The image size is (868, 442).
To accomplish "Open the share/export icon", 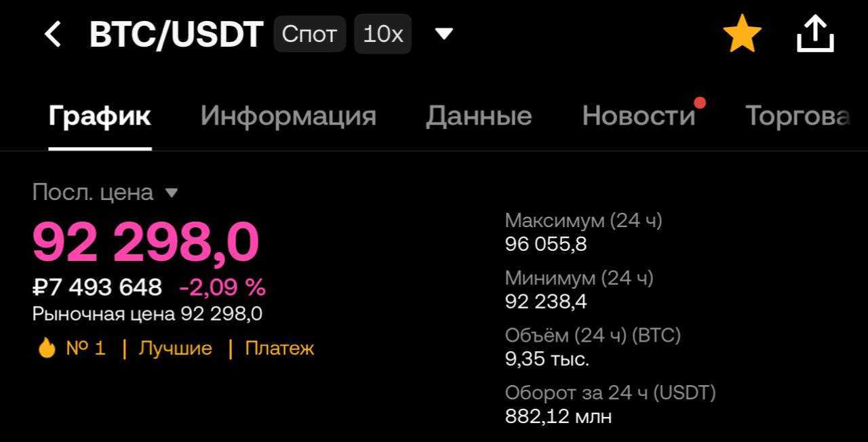I will [x=815, y=34].
